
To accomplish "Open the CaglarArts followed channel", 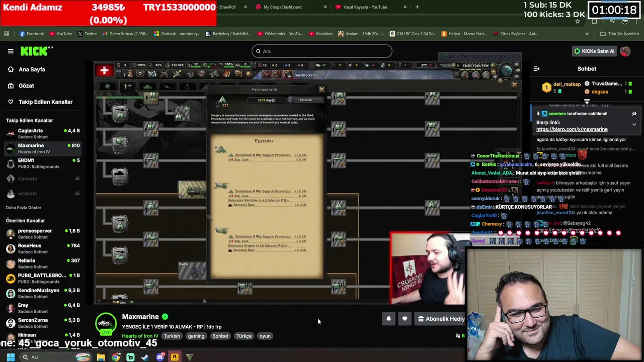I will [x=43, y=133].
